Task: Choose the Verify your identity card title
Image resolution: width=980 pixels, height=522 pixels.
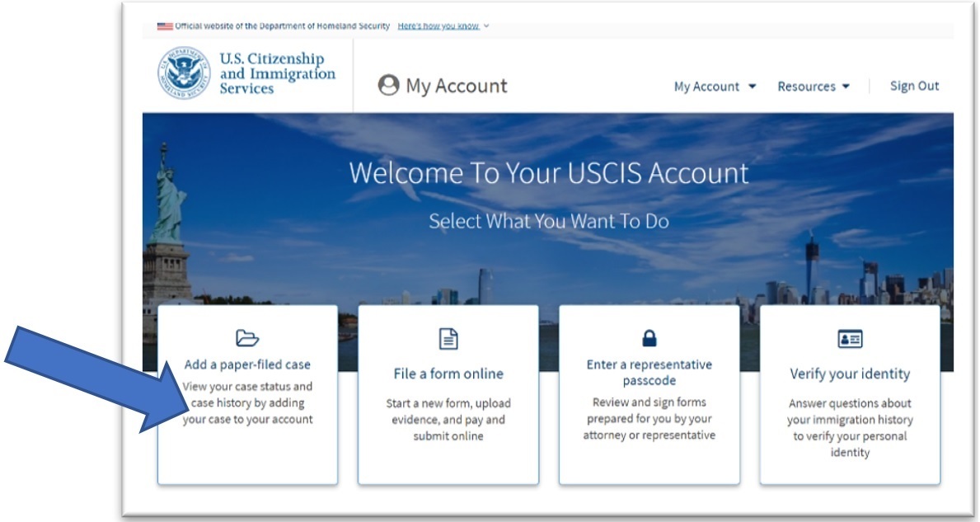Action: click(x=850, y=374)
